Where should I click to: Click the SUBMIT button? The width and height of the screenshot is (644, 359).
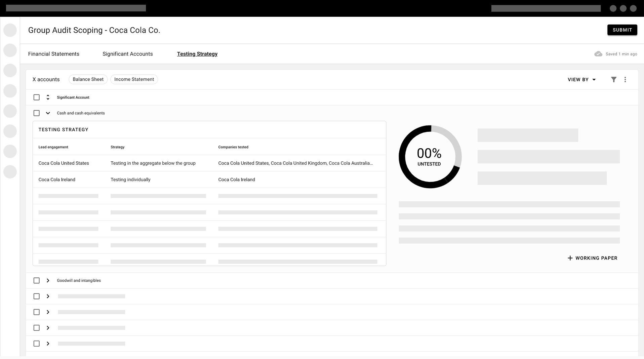click(x=622, y=30)
